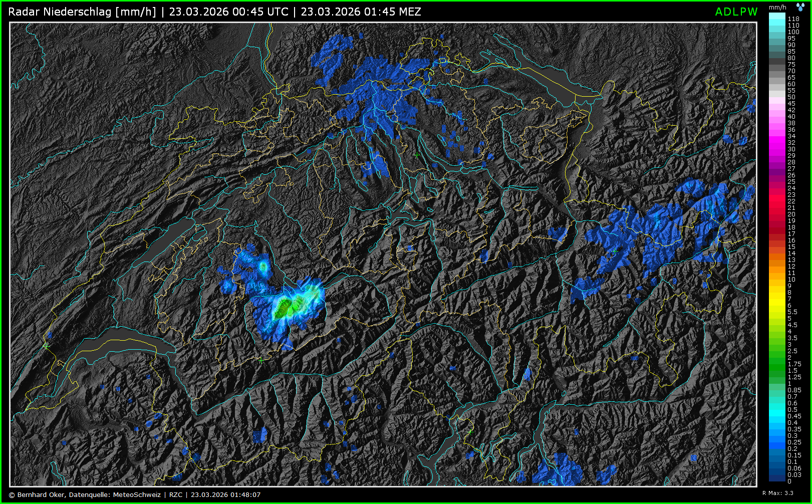Click the 118 legend value at the scale top
812x504 pixels.
click(x=793, y=19)
